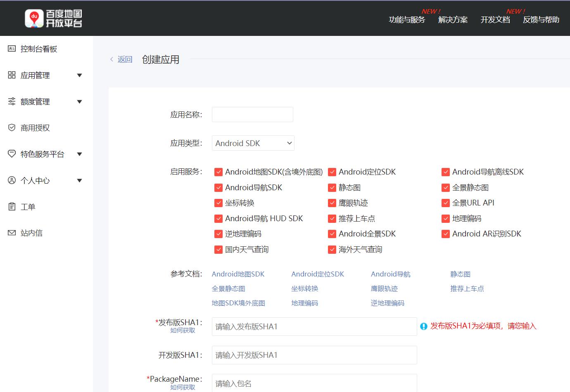This screenshot has width=570, height=392.
Task: Open the 应用类型 Android SDK dropdown
Action: 253,143
